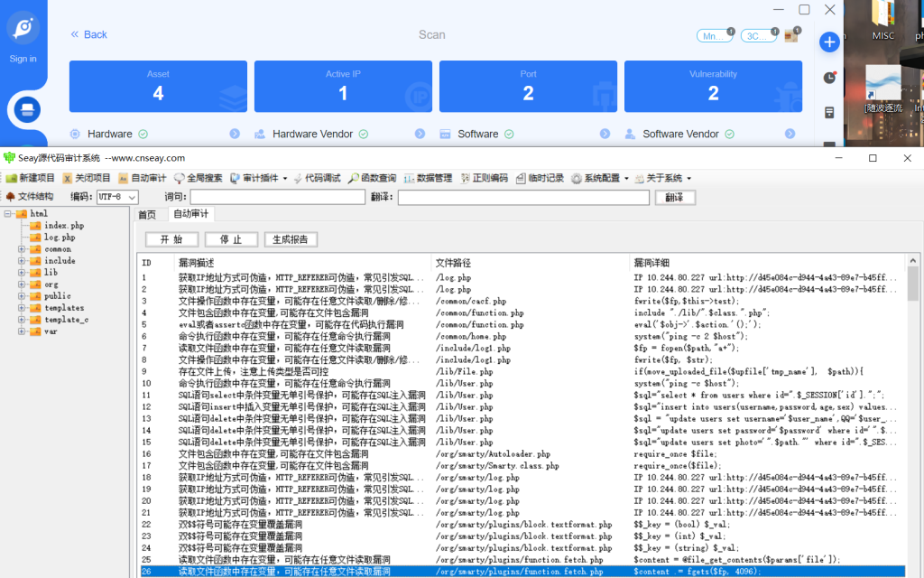Image resolution: width=924 pixels, height=578 pixels.
Task: Switch to the 首页 tab
Action: (x=148, y=216)
